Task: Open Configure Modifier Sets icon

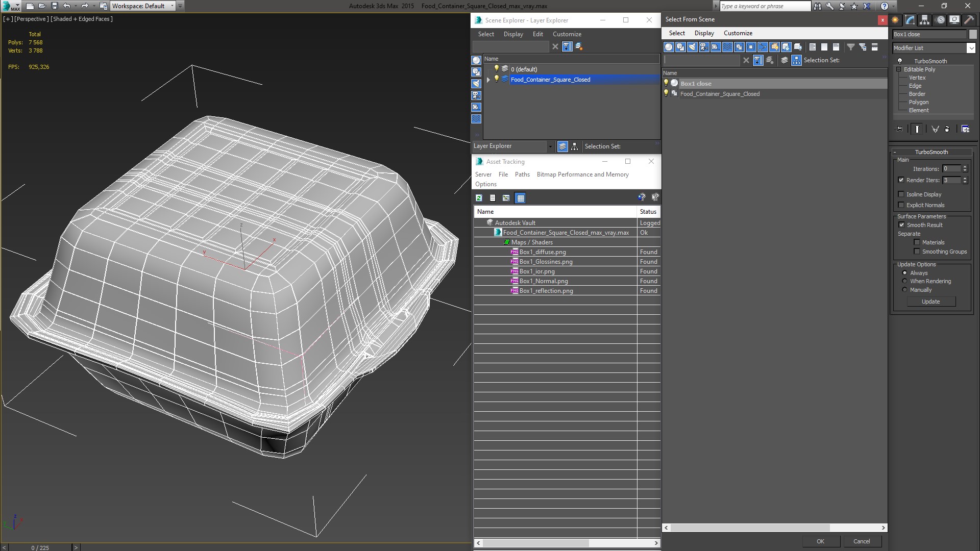Action: (965, 129)
